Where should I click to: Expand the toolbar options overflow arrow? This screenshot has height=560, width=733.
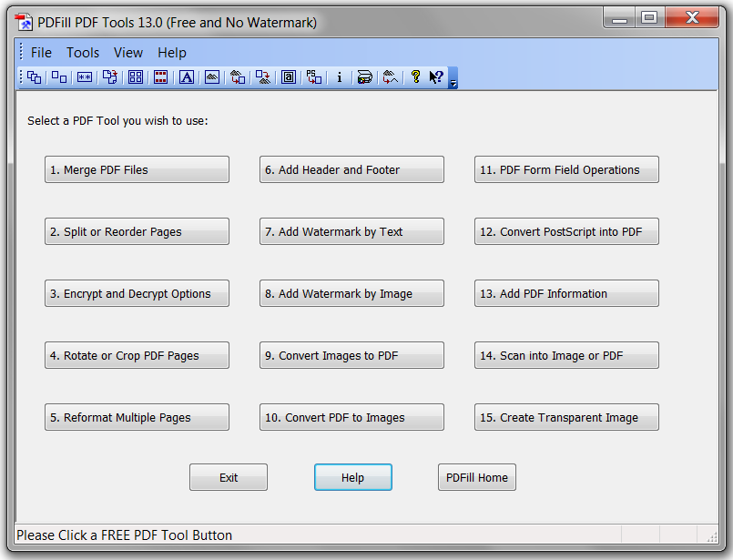click(x=453, y=77)
